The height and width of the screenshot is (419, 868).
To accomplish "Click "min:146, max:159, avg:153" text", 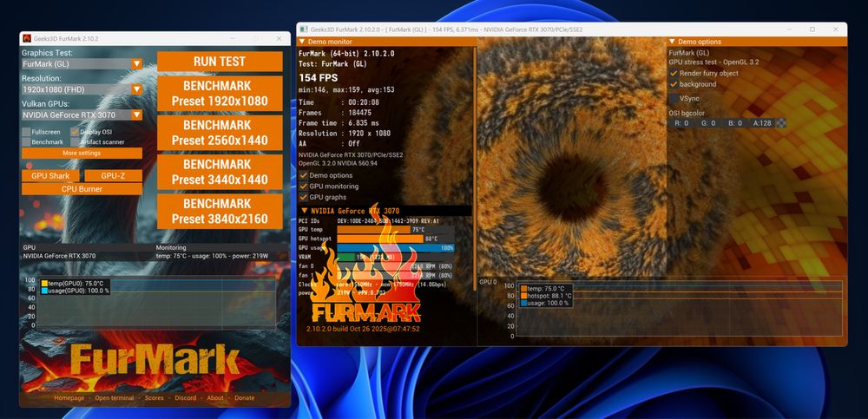I will tap(346, 90).
